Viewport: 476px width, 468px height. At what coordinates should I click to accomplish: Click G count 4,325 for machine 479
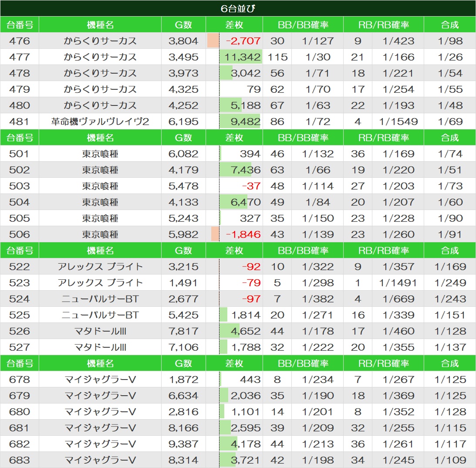183,89
